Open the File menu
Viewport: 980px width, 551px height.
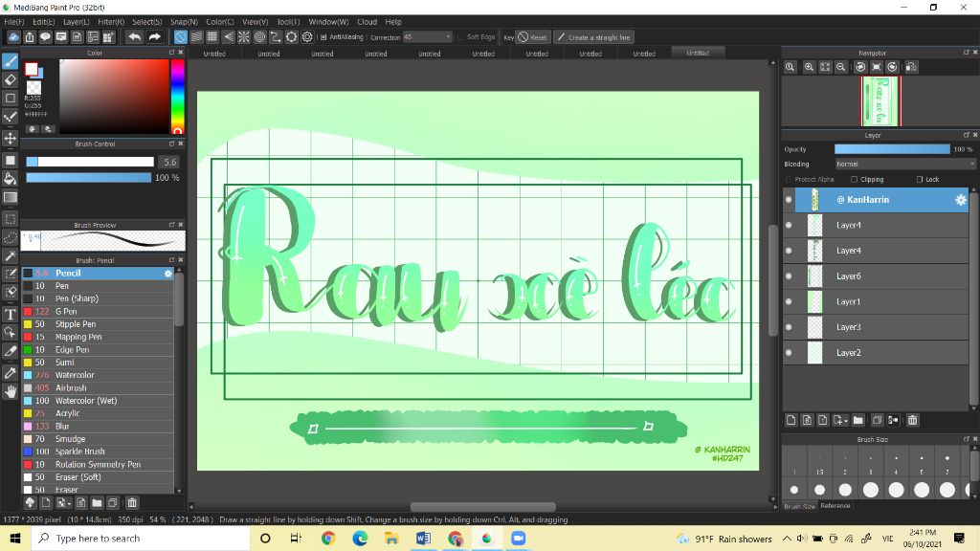[13, 22]
